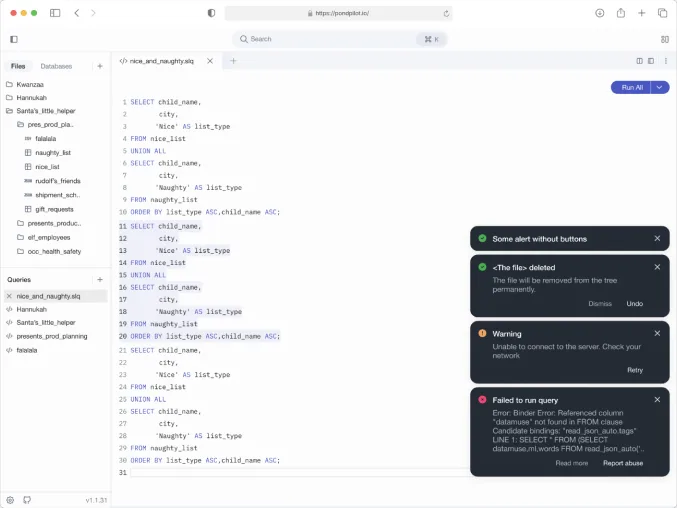This screenshot has height=508, width=677.
Task: Select shipment_sch.. file
Action: coord(57,195)
